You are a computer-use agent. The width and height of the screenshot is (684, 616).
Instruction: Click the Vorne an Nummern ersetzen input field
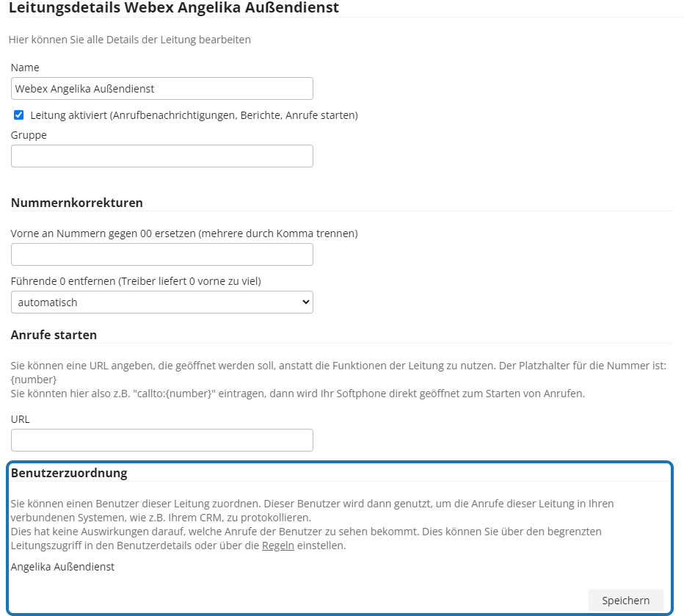[162, 254]
